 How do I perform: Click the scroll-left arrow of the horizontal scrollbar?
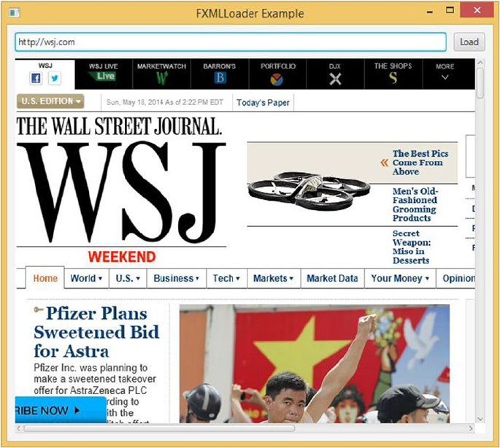[19, 428]
